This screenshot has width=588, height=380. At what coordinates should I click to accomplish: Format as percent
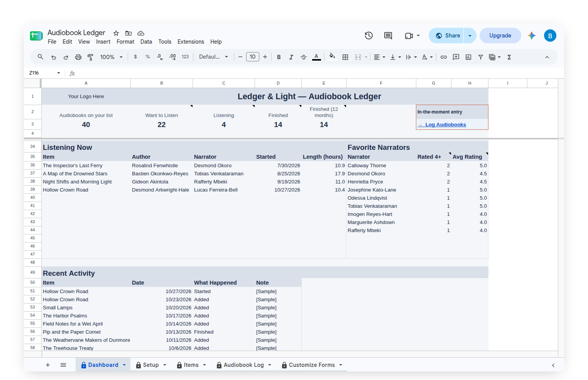point(148,57)
